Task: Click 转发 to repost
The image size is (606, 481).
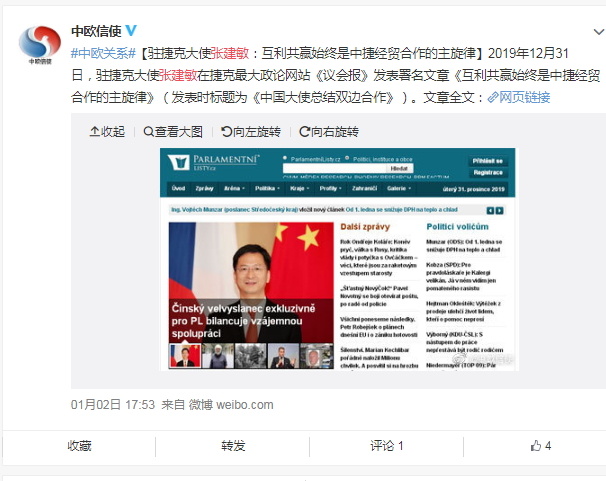Action: pos(233,446)
